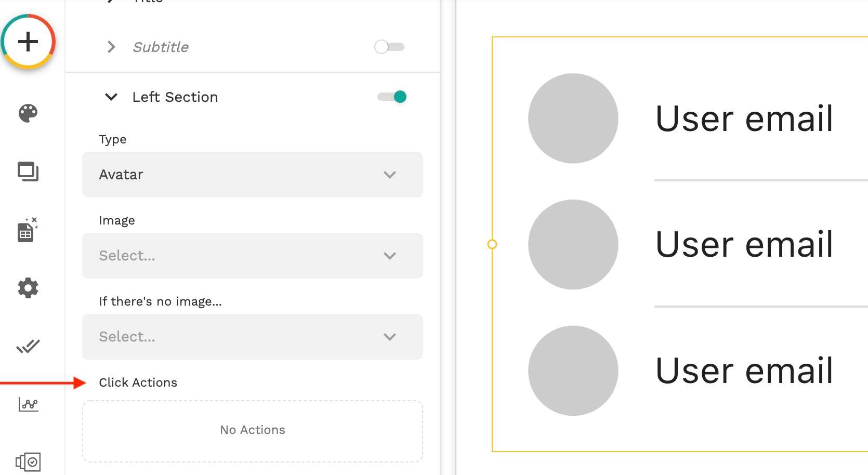
Task: Click the Subtitle label
Action: [x=161, y=47]
